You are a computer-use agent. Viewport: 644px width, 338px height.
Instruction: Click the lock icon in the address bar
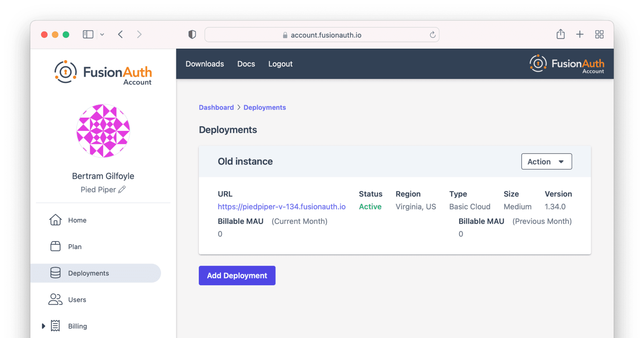[285, 35]
